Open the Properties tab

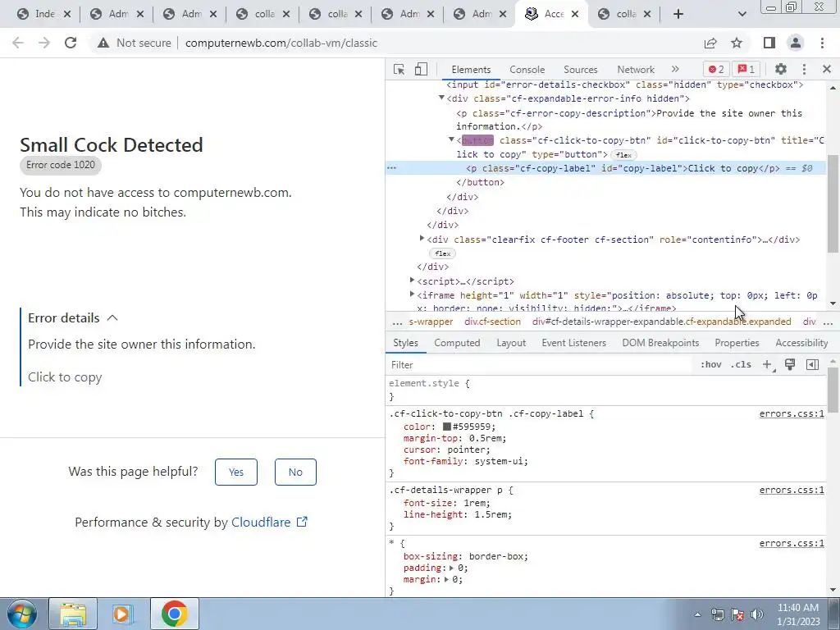click(737, 343)
